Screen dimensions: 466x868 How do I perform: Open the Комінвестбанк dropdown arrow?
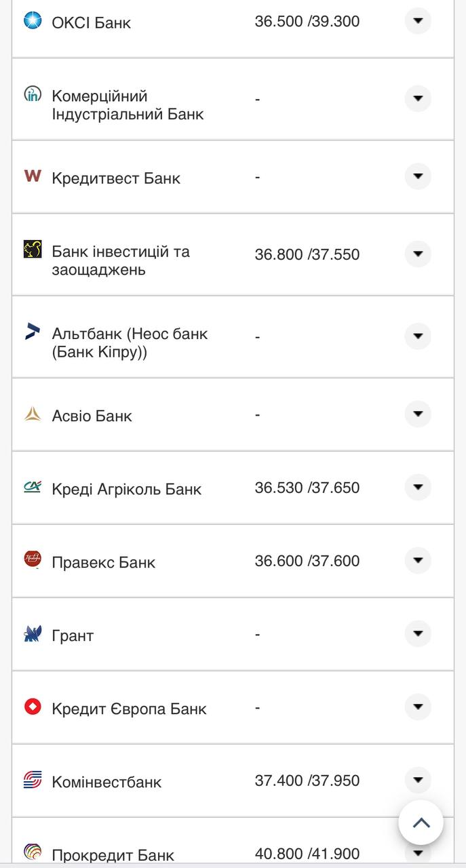coord(419,781)
